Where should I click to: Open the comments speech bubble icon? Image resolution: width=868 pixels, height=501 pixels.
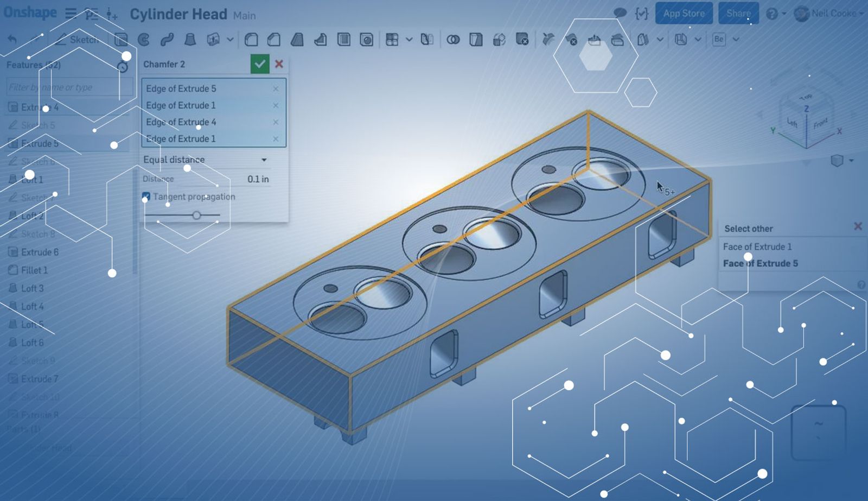(620, 13)
